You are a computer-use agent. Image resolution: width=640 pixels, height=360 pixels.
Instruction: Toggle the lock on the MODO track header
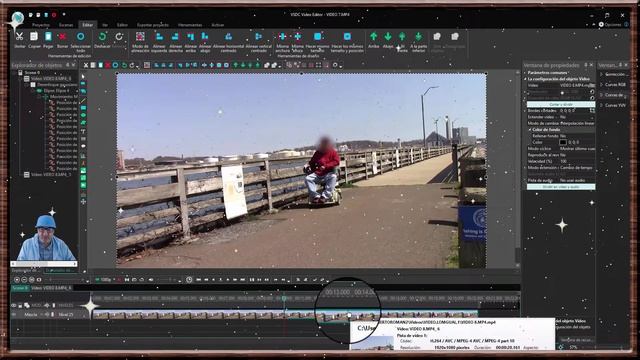[x=20, y=305]
